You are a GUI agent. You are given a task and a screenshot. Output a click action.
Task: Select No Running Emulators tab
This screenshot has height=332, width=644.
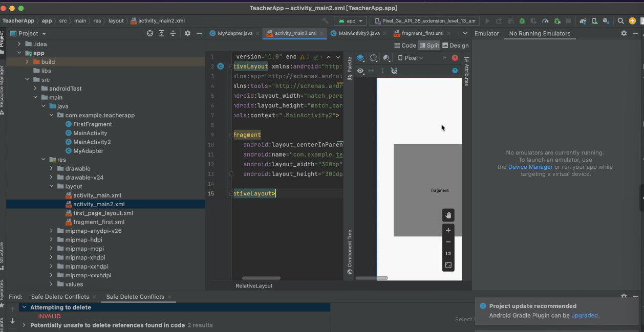click(x=540, y=33)
